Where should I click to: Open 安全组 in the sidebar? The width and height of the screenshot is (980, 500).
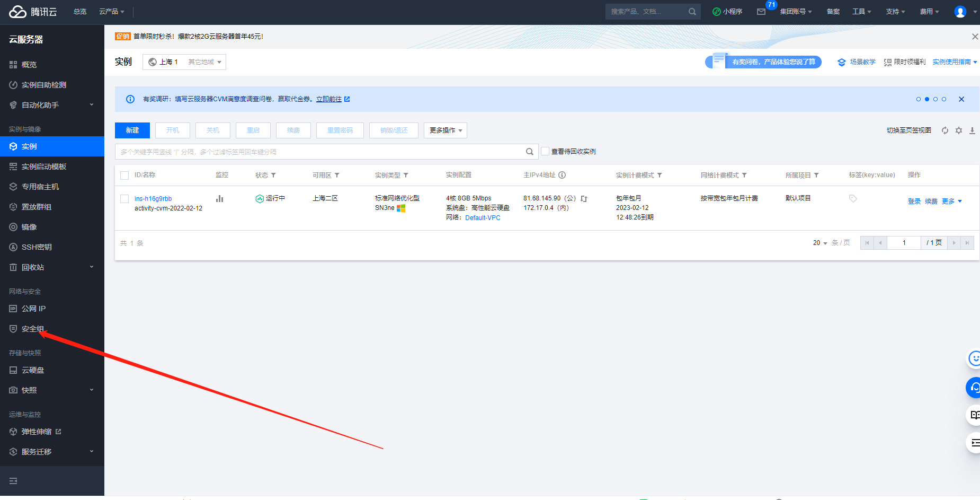[x=33, y=329]
